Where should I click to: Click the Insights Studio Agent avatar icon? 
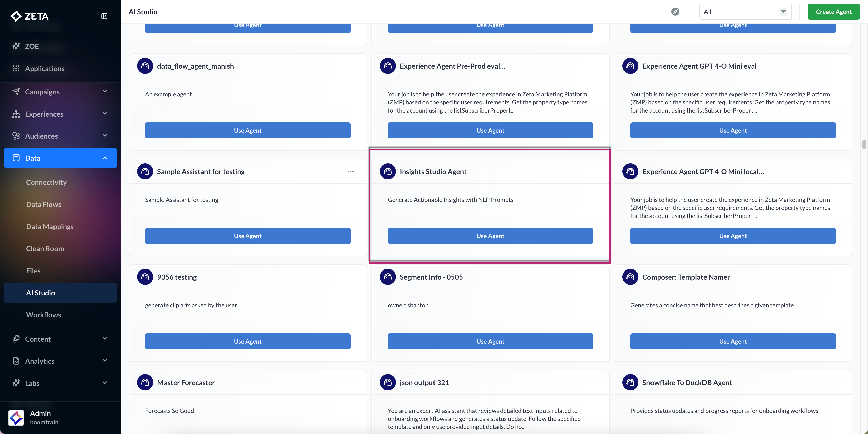(x=388, y=171)
